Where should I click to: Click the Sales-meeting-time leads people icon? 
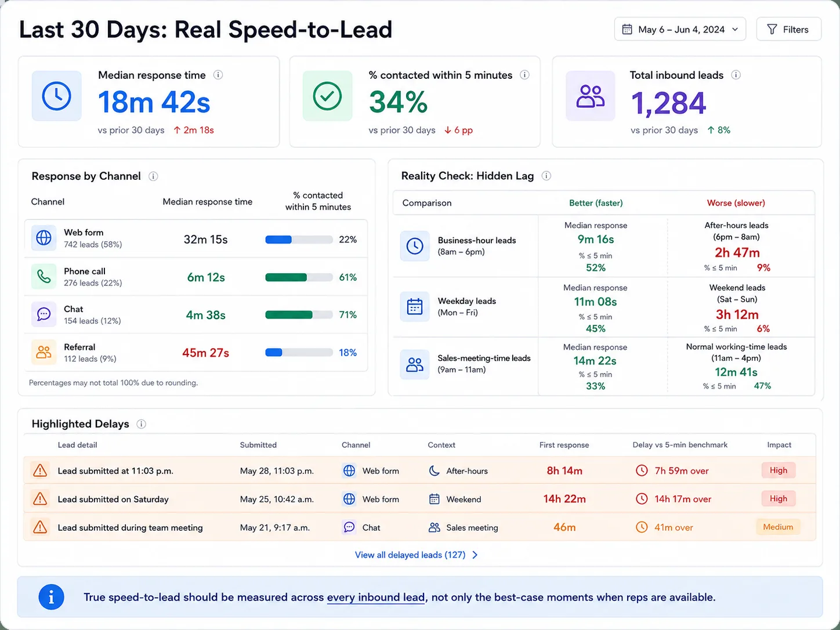[x=415, y=364]
